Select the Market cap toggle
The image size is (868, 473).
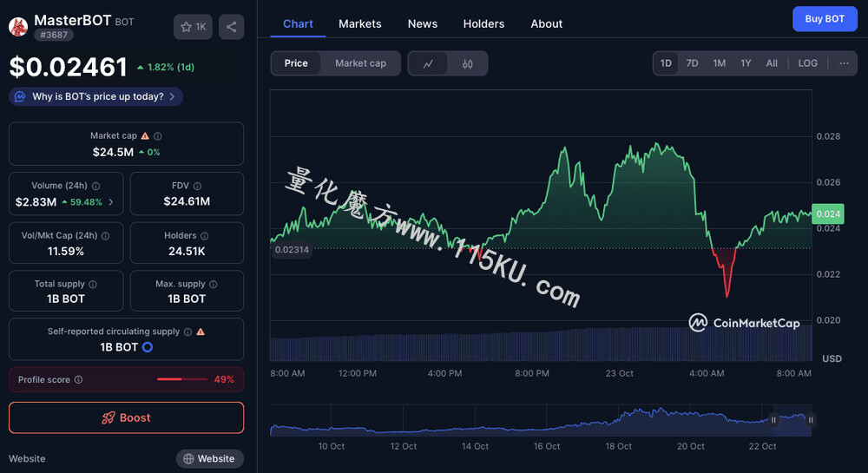click(x=360, y=63)
